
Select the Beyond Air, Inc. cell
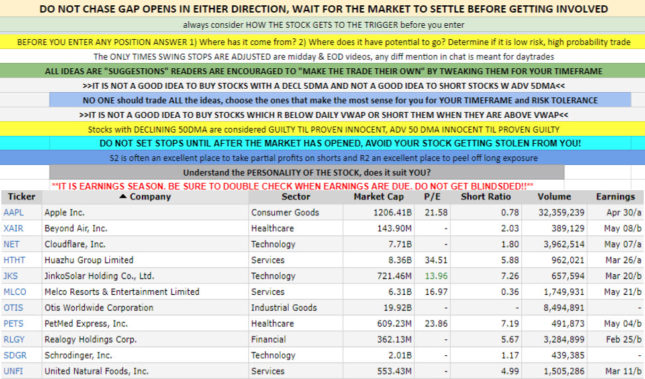(145, 228)
